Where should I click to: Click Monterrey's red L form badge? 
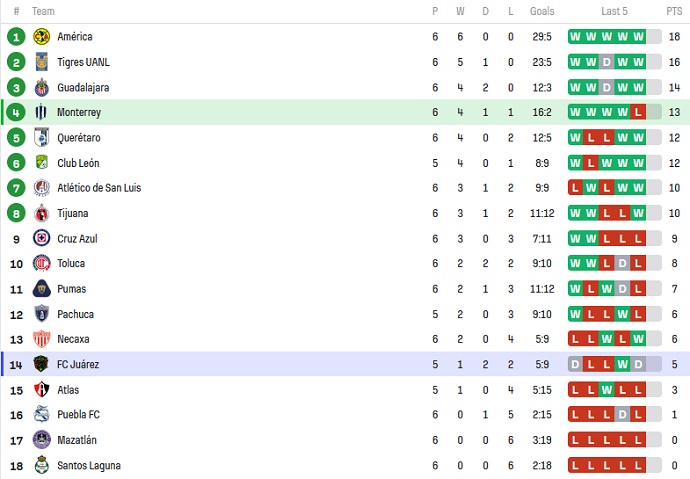point(638,112)
